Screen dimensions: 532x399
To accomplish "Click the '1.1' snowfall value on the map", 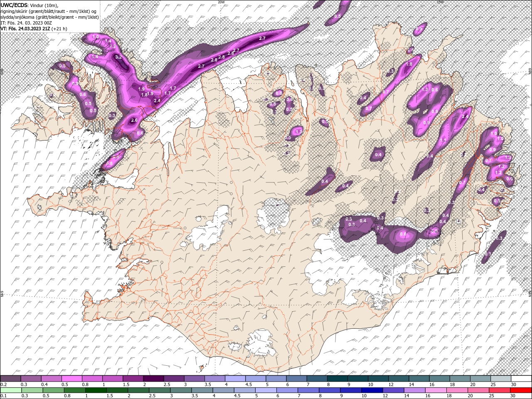I will pos(443,140).
